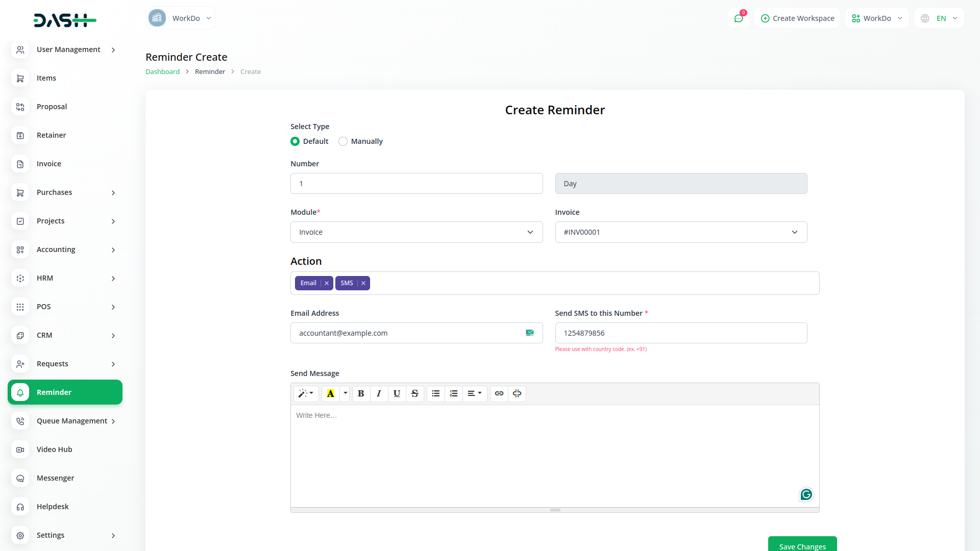Screen dimensions: 980x551
Task: Apply Strikethrough formatting in the editor
Action: tap(414, 393)
